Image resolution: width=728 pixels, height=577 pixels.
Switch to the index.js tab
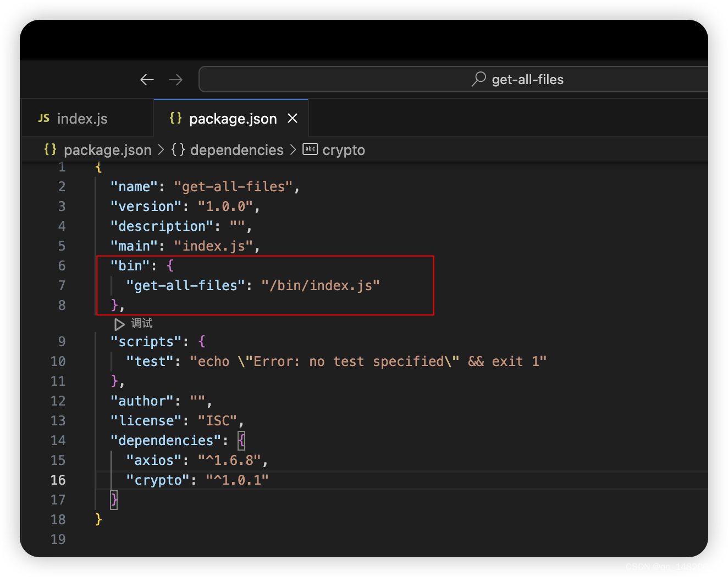pyautogui.click(x=82, y=118)
